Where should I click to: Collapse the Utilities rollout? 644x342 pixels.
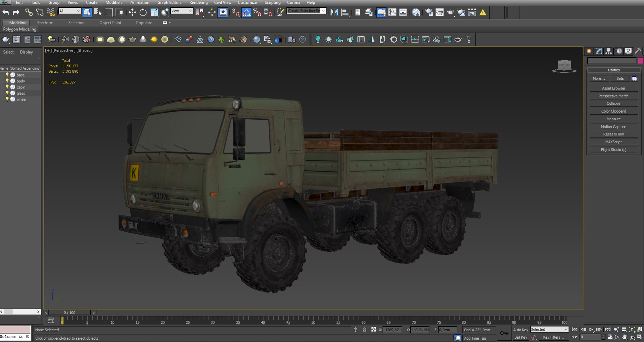[x=614, y=70]
